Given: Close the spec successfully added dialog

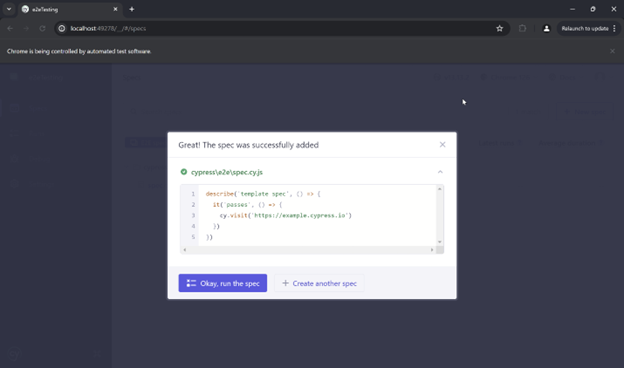Looking at the screenshot, I should 442,144.
